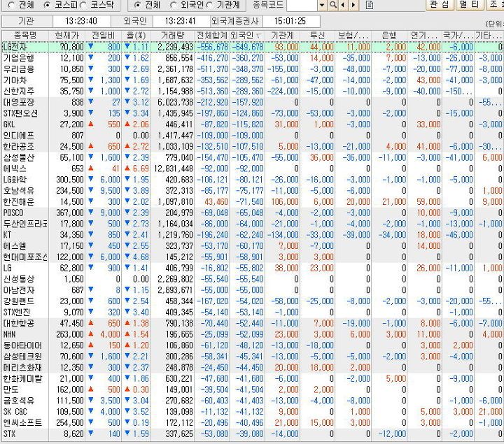Screen dimensions: 504x444
Task: Select the 신성통상 stock name
Action: [x=19, y=279]
